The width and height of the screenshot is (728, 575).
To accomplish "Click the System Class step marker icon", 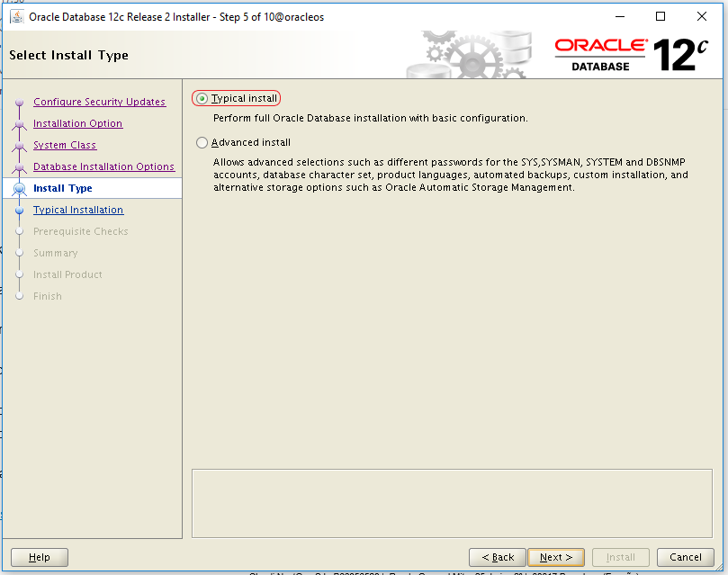I will pos(20,146).
